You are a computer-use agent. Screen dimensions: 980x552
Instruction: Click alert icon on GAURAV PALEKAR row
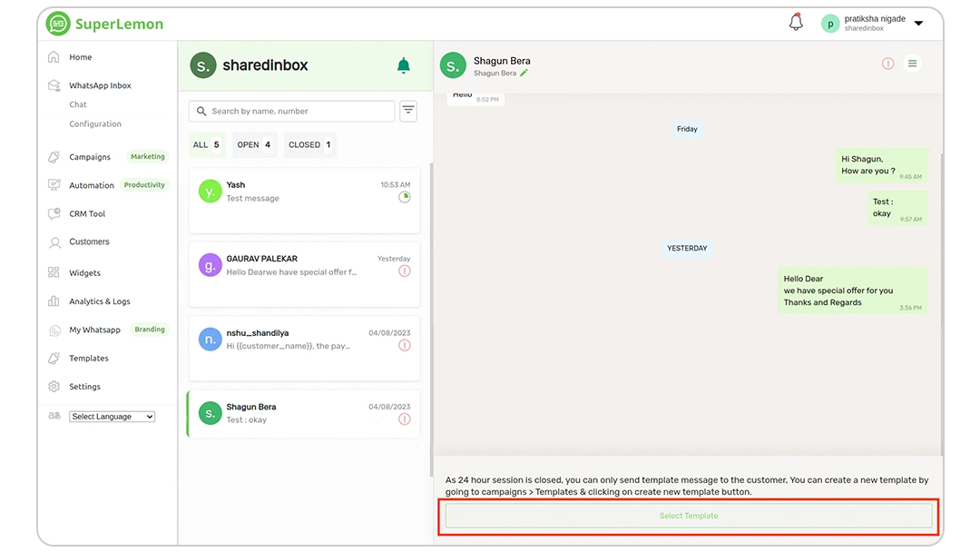[x=405, y=271]
